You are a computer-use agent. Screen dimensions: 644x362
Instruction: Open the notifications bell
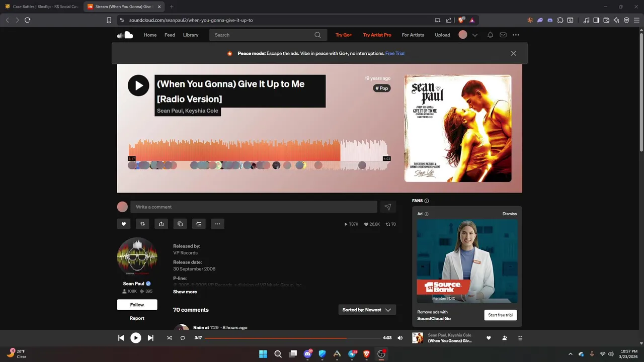click(490, 35)
